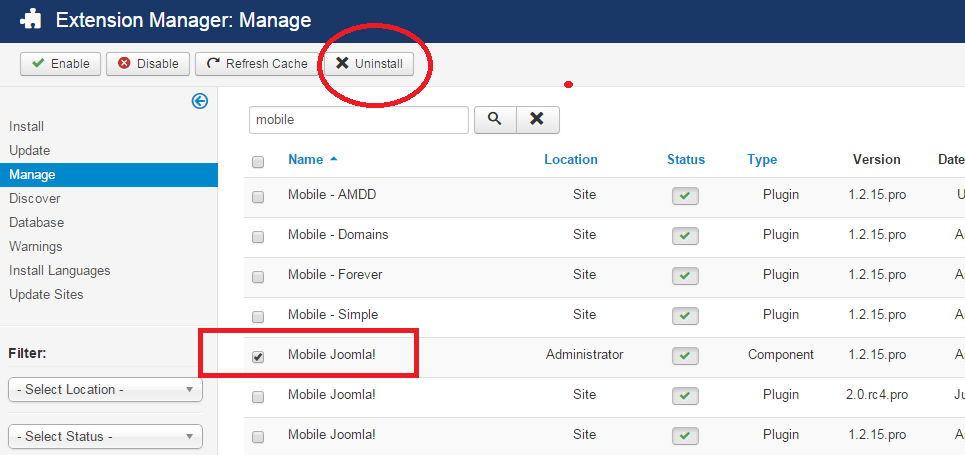The width and height of the screenshot is (965, 455).
Task: Collapse the sidebar with the blue arrow icon
Action: [x=200, y=101]
